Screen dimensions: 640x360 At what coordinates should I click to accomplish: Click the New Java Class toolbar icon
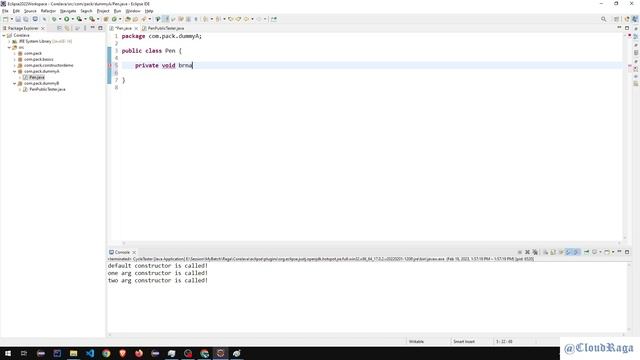click(x=114, y=19)
